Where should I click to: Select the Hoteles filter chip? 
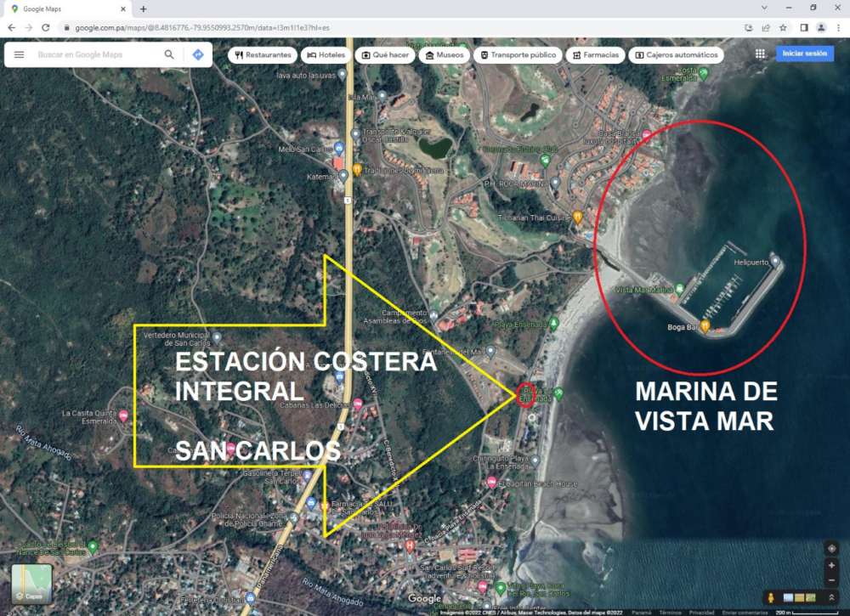[326, 54]
